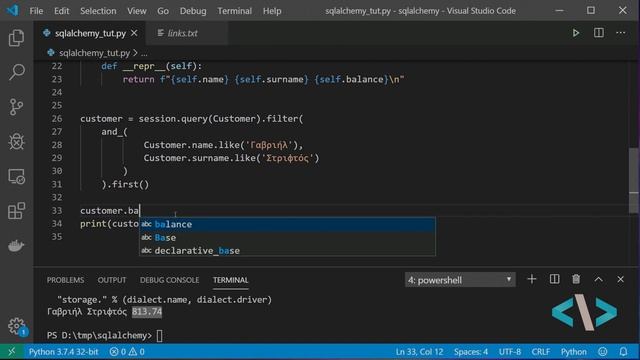Screen dimensions: 640x360
Task: Open the Docker view with whale icon
Action: pos(16,245)
